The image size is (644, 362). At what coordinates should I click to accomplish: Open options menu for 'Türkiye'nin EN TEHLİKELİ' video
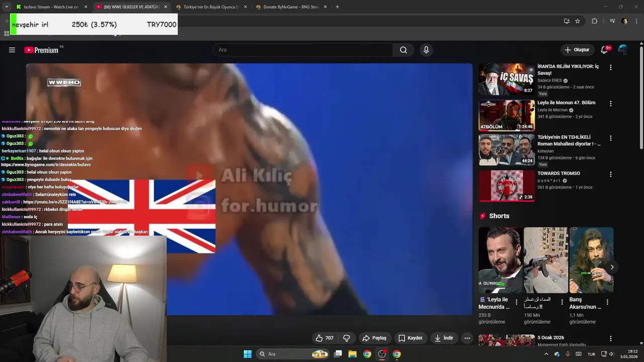pos(611,138)
